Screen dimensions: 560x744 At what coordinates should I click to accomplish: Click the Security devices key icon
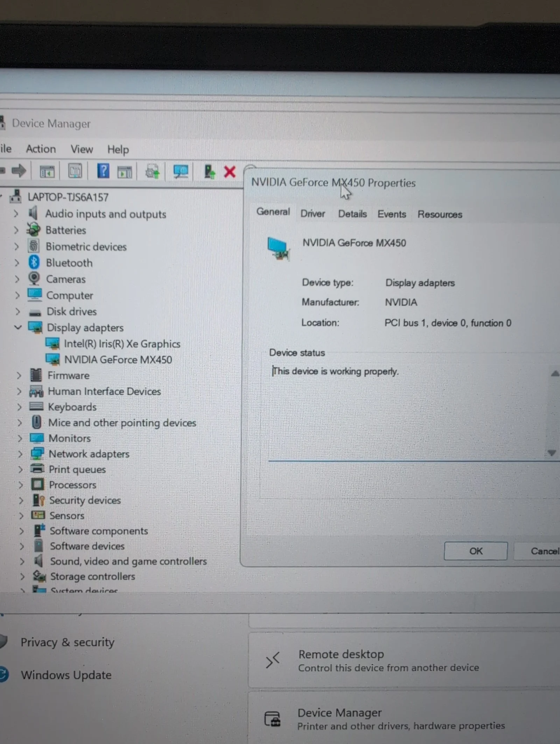coord(38,500)
